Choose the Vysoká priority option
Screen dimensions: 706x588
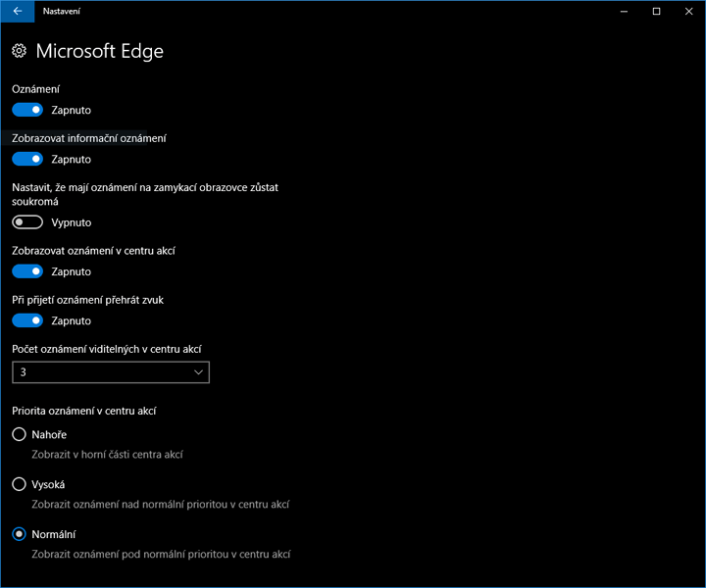(19, 484)
